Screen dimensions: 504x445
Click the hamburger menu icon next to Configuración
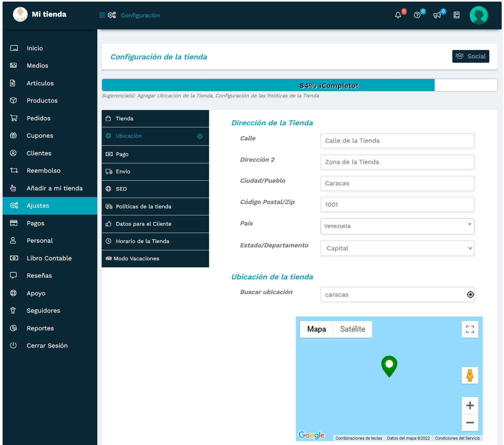[102, 15]
